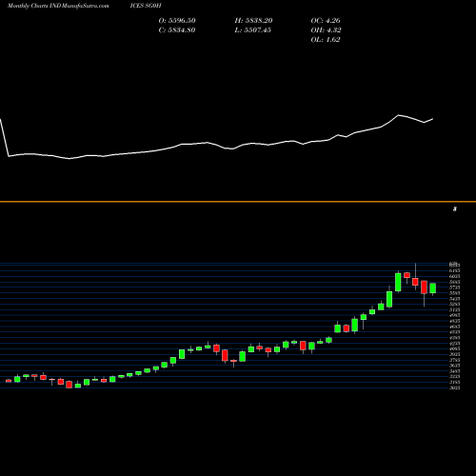Click the 'Monthly Charts IND MunafaSutra.com' title text
Screen dimensions: 476x476
click(58, 6)
